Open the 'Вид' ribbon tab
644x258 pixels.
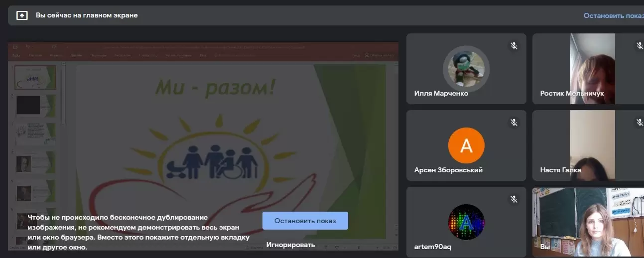point(203,55)
